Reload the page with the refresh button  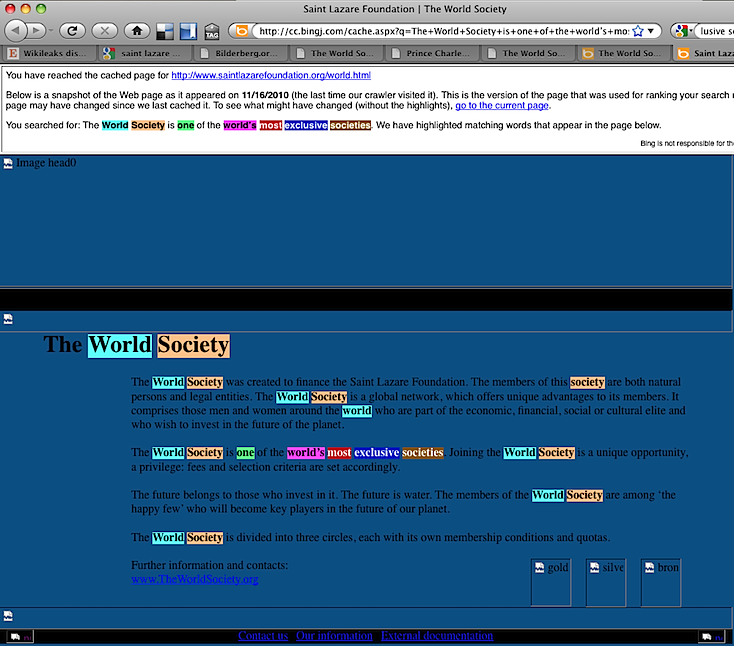pyautogui.click(x=72, y=31)
